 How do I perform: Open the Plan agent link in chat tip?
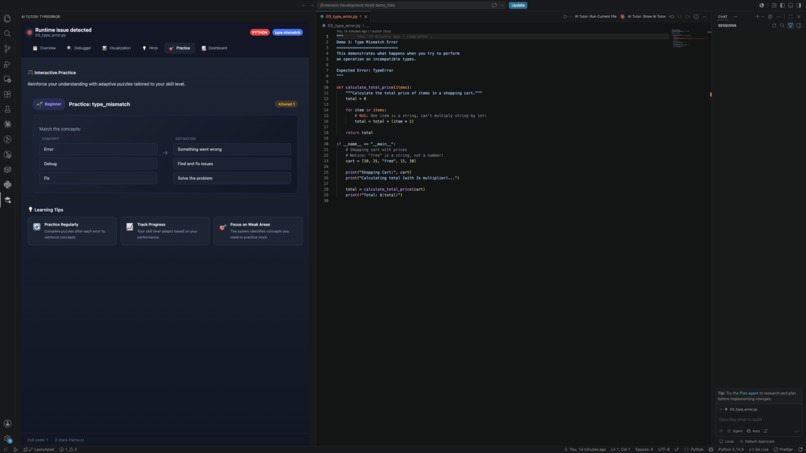coord(748,393)
